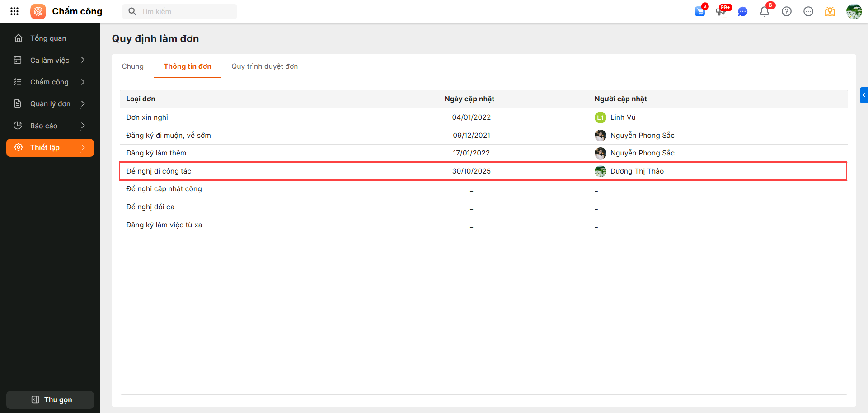Screen dimensions: 868x413
Task: Click the help question mark icon
Action: coord(787,12)
